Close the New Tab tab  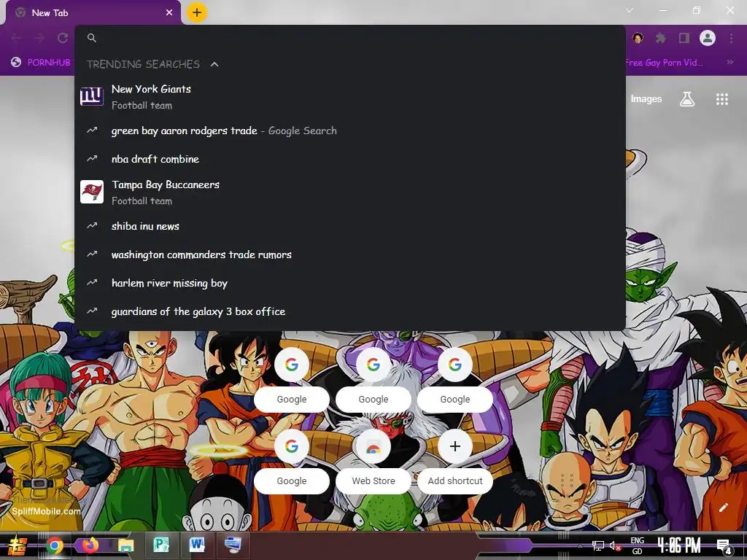[x=169, y=13]
